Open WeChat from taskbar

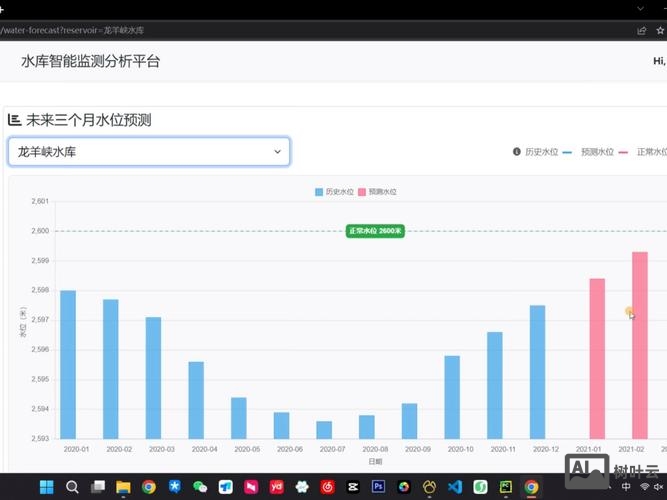(200, 486)
